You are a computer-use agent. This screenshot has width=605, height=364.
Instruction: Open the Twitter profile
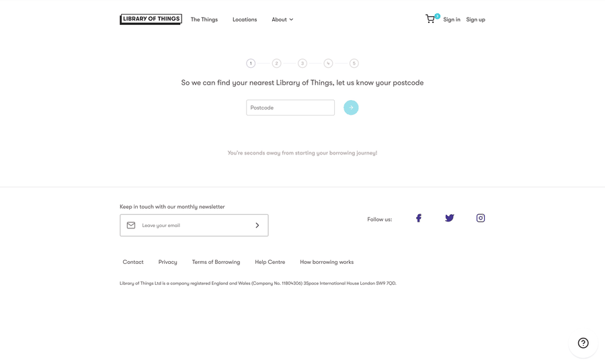tap(449, 218)
